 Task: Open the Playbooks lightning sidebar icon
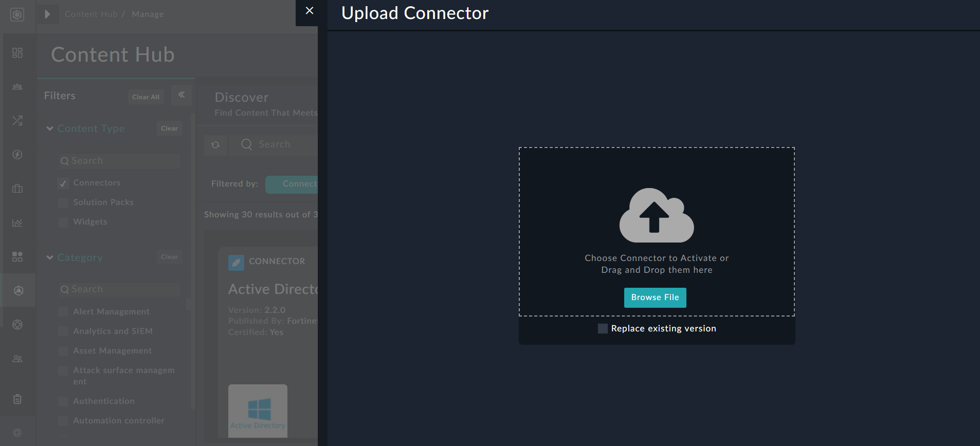[17, 155]
